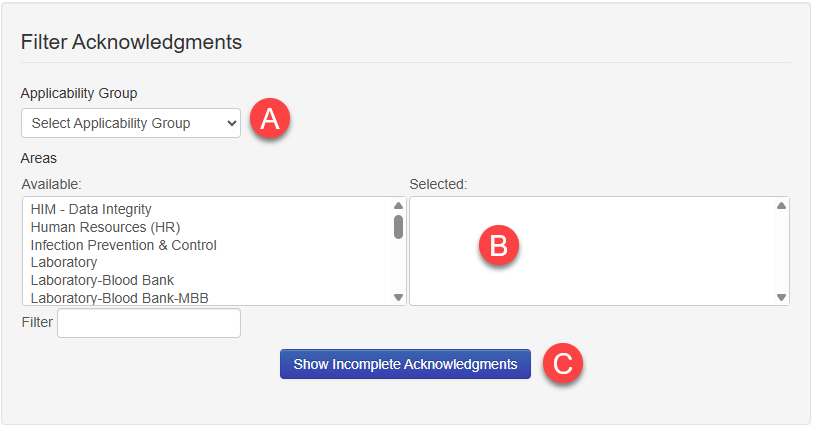
Task: Click inside the empty Selected list box
Action: click(592, 251)
